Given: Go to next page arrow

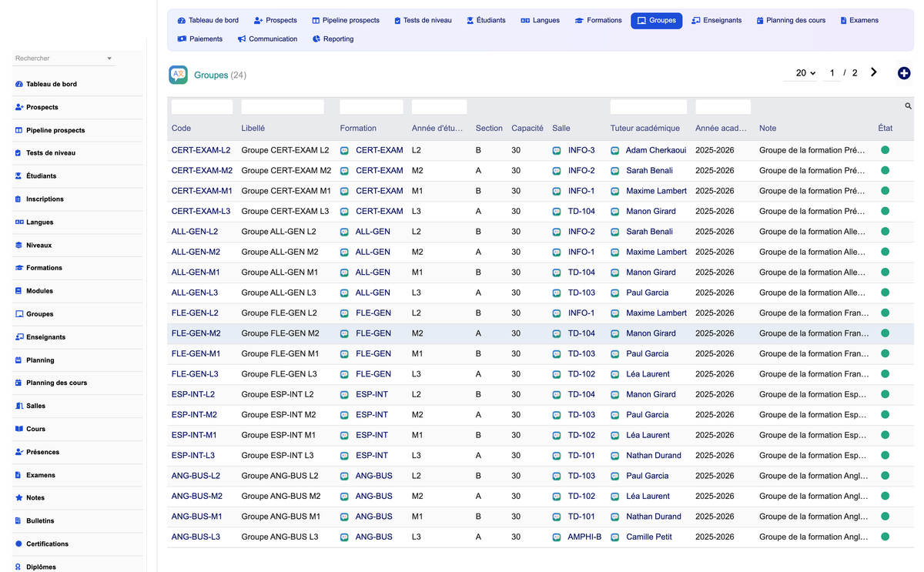Looking at the screenshot, I should pyautogui.click(x=873, y=72).
